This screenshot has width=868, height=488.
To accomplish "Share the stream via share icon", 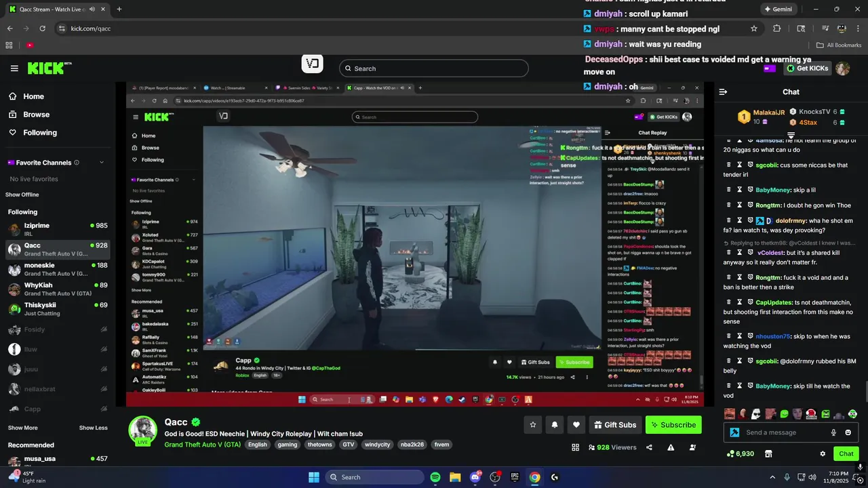I will (649, 447).
